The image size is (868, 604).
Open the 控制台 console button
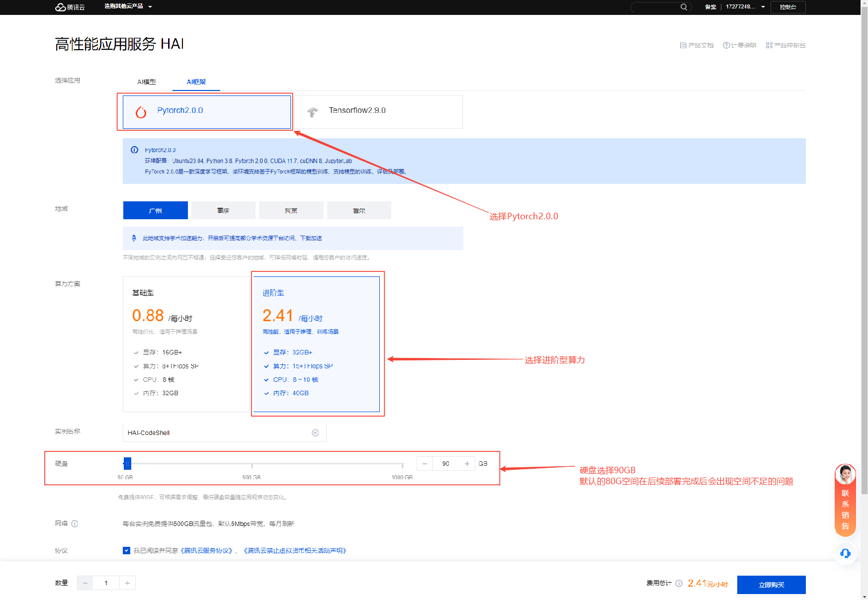788,7
